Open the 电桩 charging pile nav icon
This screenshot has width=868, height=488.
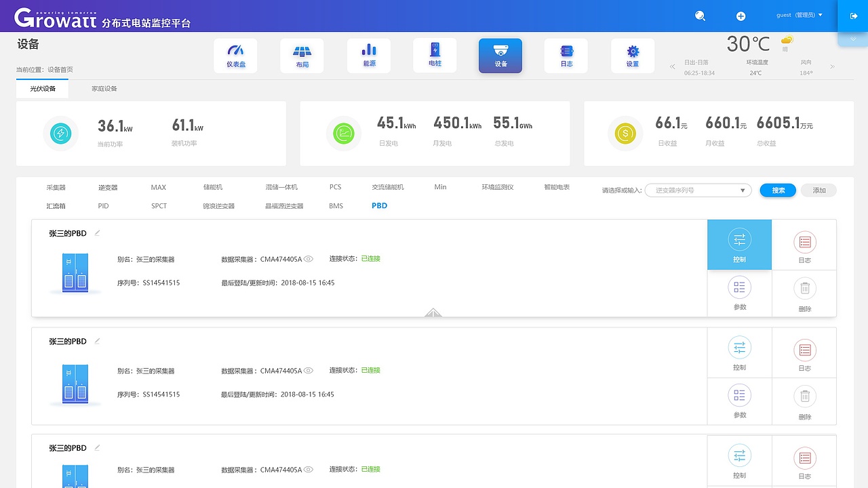[x=435, y=56]
